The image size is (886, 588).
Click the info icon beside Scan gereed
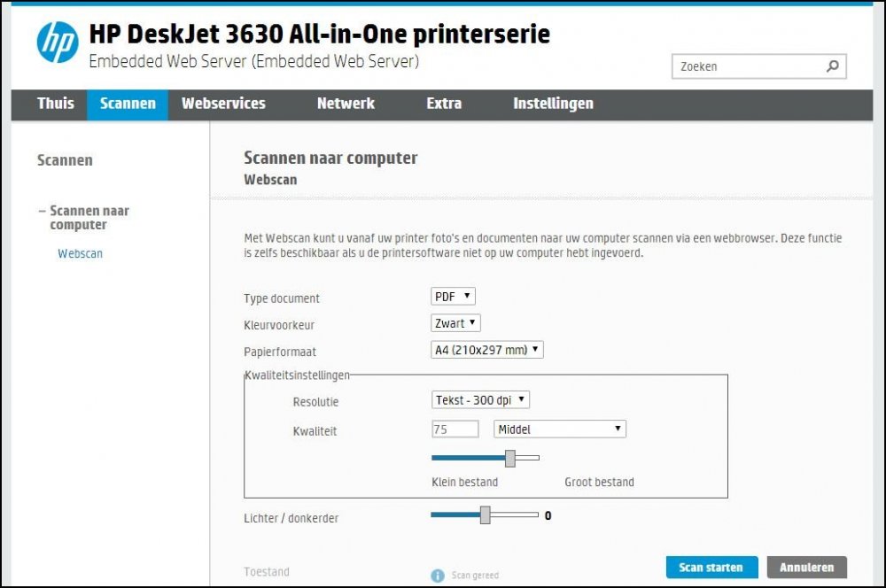437,574
